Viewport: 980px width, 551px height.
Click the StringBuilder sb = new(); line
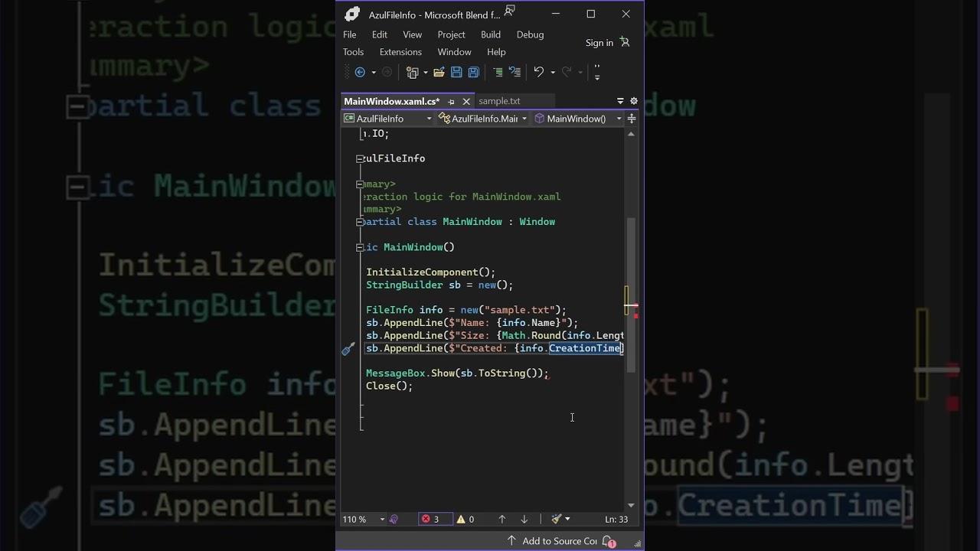439,285
